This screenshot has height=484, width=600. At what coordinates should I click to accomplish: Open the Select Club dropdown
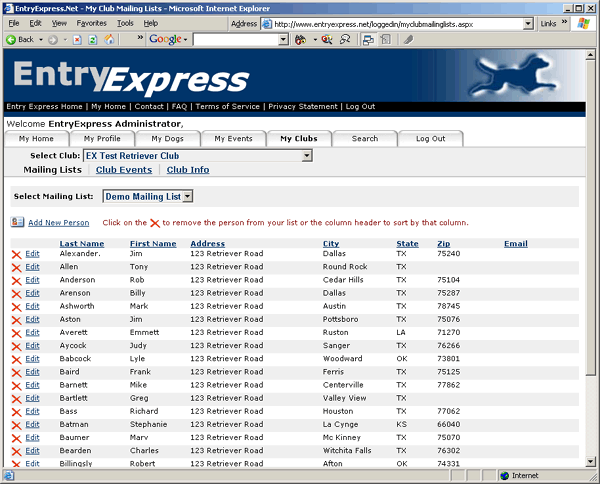[x=307, y=156]
